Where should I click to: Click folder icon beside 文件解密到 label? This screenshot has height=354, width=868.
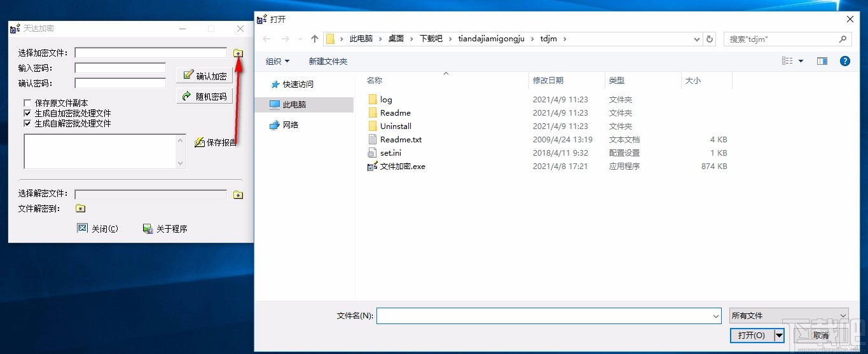pos(80,208)
